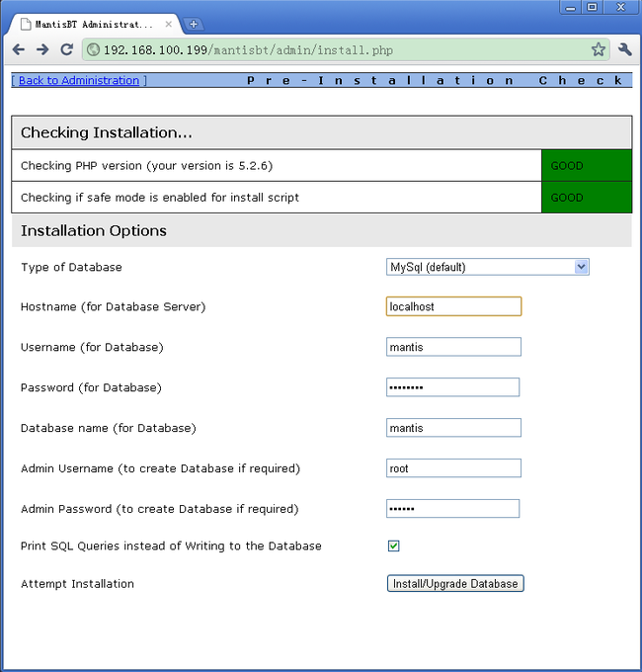Click the Hostname field containing localhost
The image size is (642, 672).
(453, 306)
